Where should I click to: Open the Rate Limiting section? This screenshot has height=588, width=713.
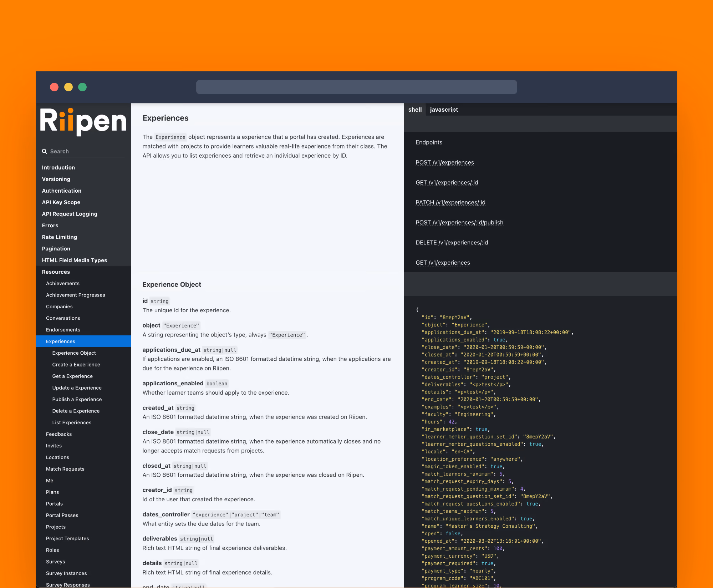(x=60, y=237)
